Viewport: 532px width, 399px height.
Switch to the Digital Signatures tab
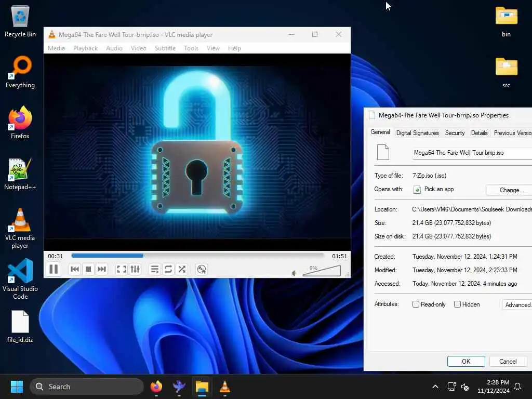[417, 133]
